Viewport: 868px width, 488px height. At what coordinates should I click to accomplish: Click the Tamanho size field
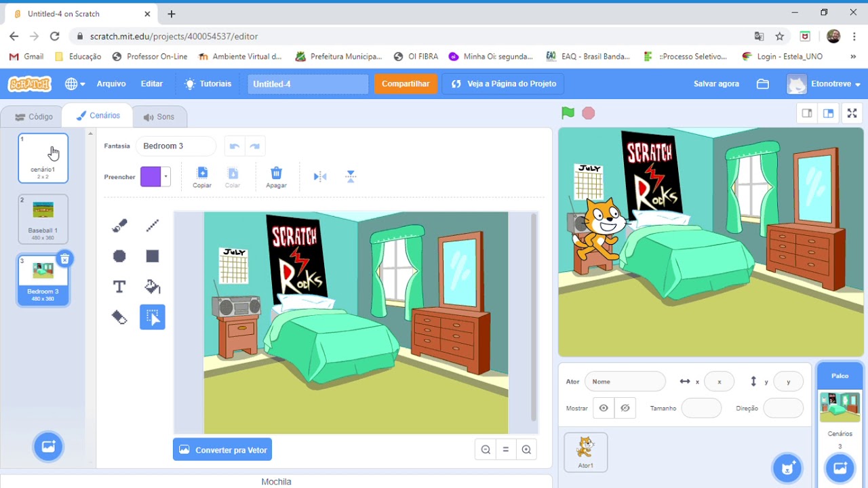click(x=701, y=408)
